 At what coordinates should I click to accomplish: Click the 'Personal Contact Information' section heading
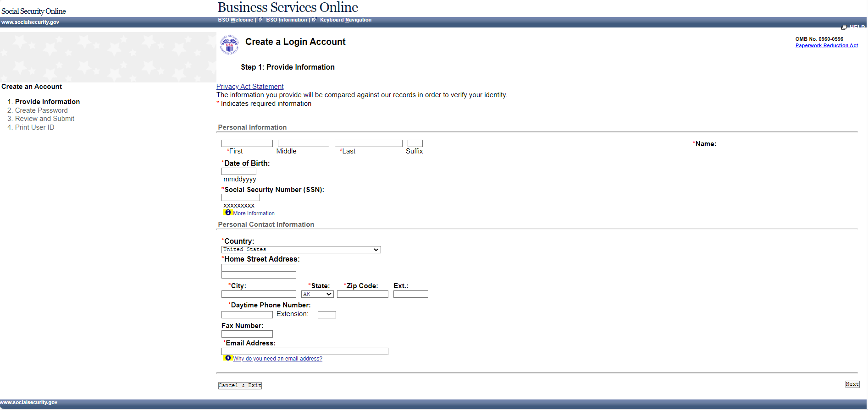266,224
